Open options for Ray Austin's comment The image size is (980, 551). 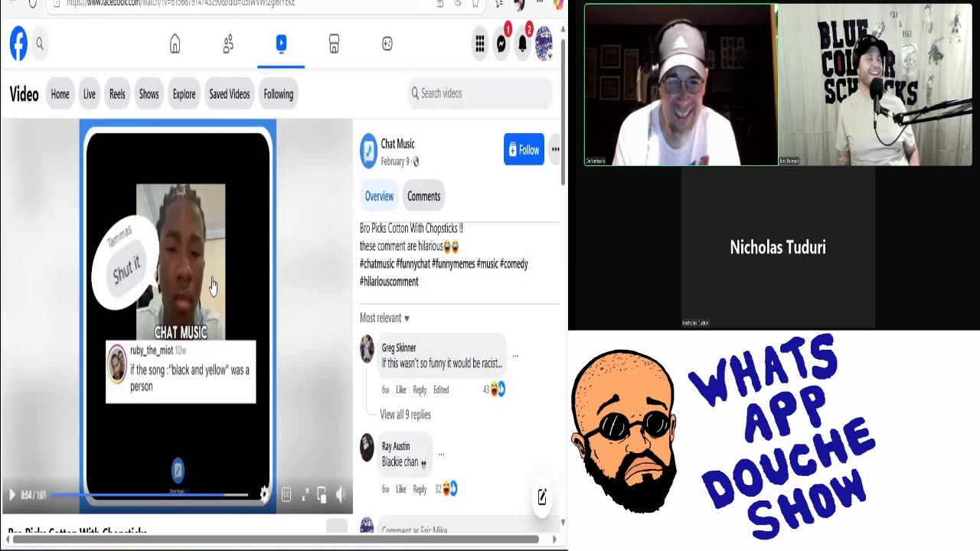441,455
